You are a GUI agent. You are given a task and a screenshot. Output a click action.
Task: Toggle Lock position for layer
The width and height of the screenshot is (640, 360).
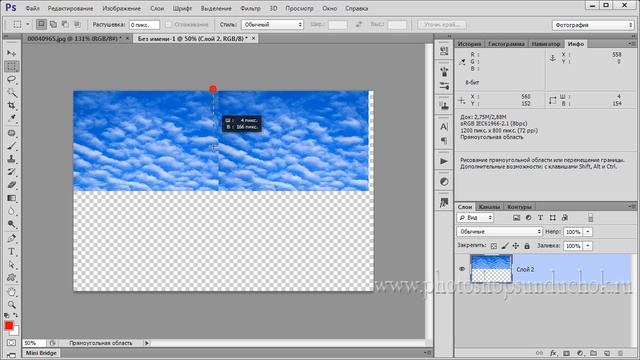[x=516, y=246]
